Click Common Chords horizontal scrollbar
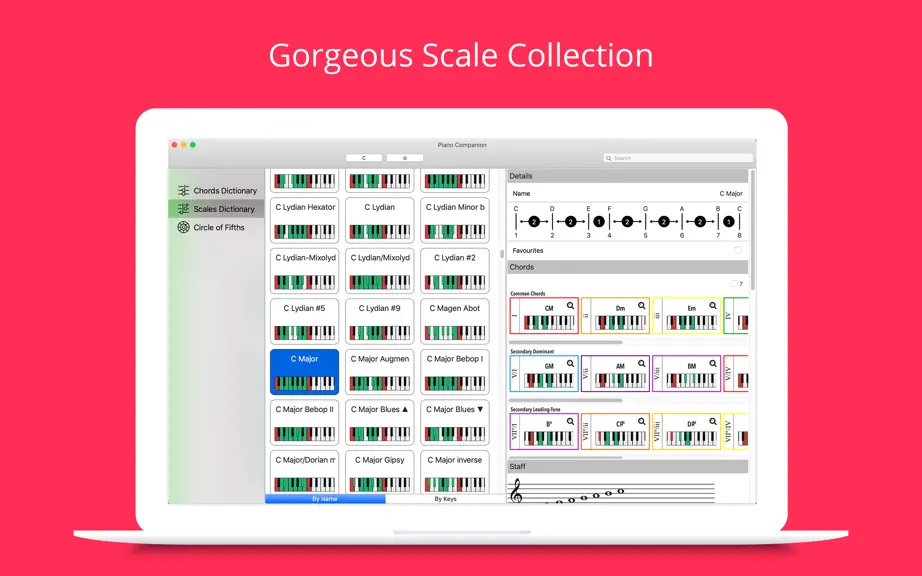The image size is (922, 576). tap(566, 342)
